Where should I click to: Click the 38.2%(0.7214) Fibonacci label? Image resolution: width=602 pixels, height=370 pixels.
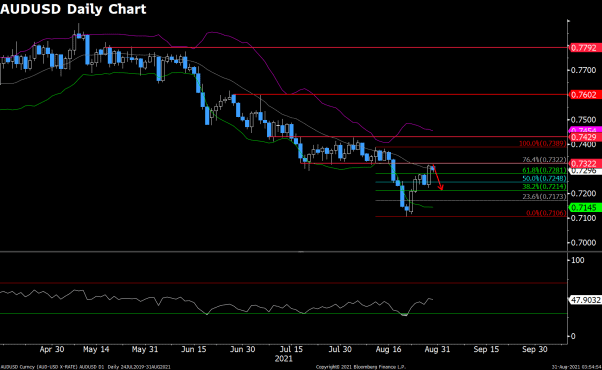[x=544, y=187]
